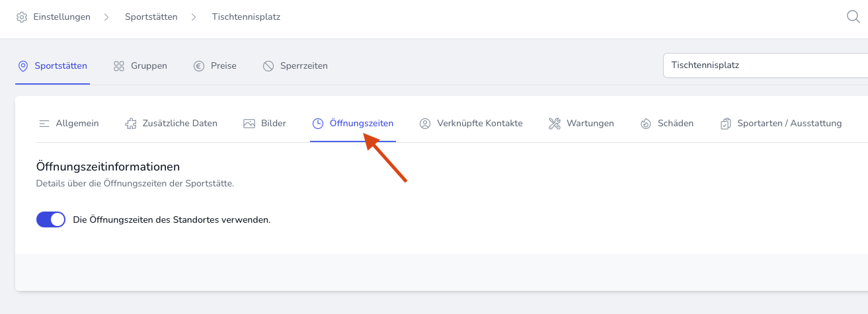The height and width of the screenshot is (314, 868).
Task: Disable the Standort opening hours toggle
Action: pyautogui.click(x=51, y=219)
